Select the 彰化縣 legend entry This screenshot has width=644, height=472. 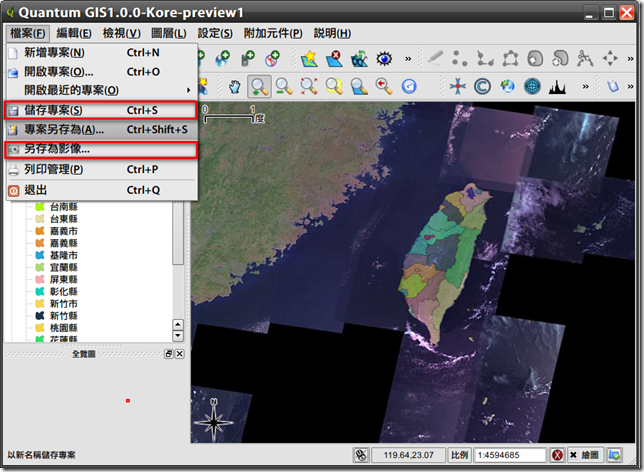click(64, 292)
